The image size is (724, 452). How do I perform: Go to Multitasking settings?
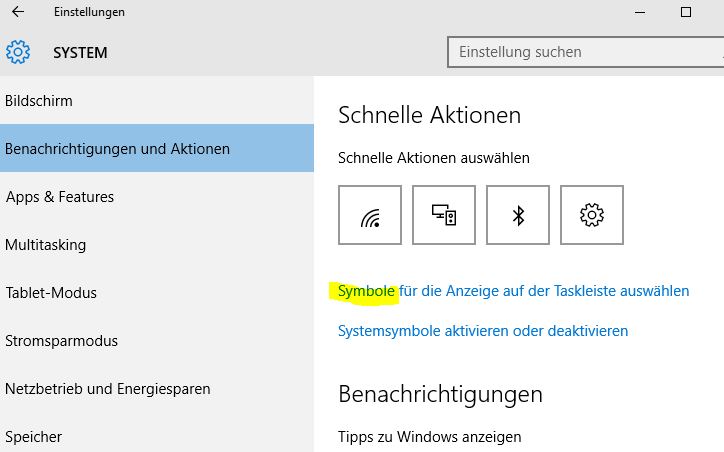point(157,245)
